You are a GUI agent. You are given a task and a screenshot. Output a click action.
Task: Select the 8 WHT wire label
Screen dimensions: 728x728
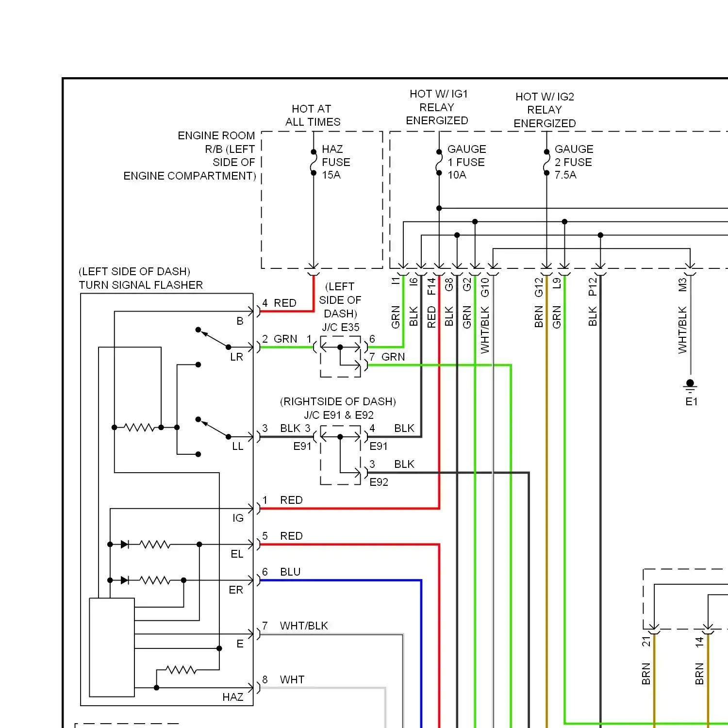[283, 680]
